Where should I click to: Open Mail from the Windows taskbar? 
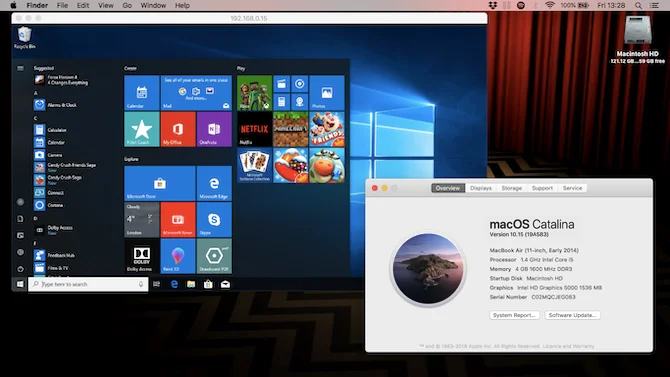225,284
